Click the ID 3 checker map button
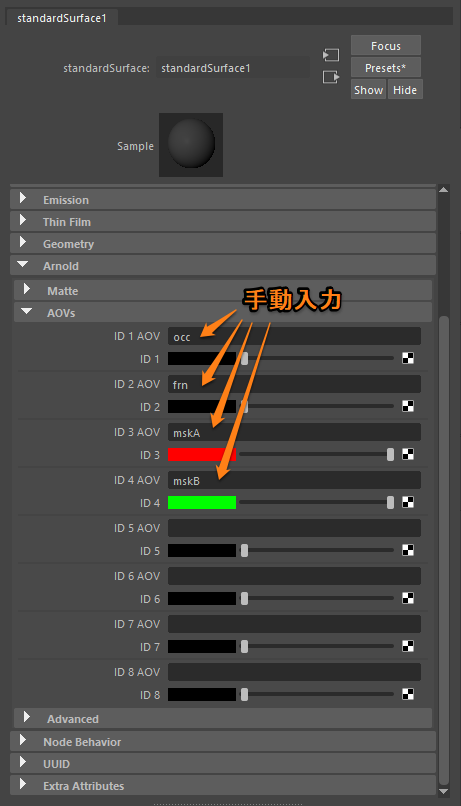The image size is (461, 806). click(408, 454)
